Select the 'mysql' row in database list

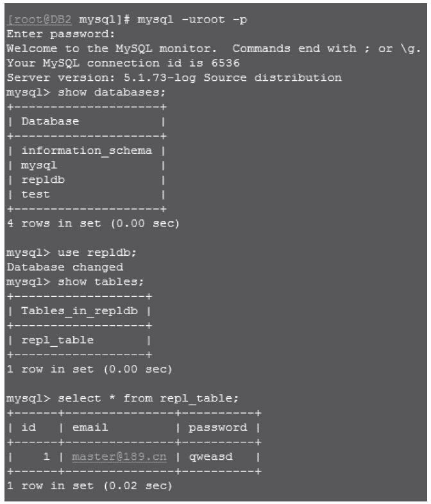coord(39,165)
